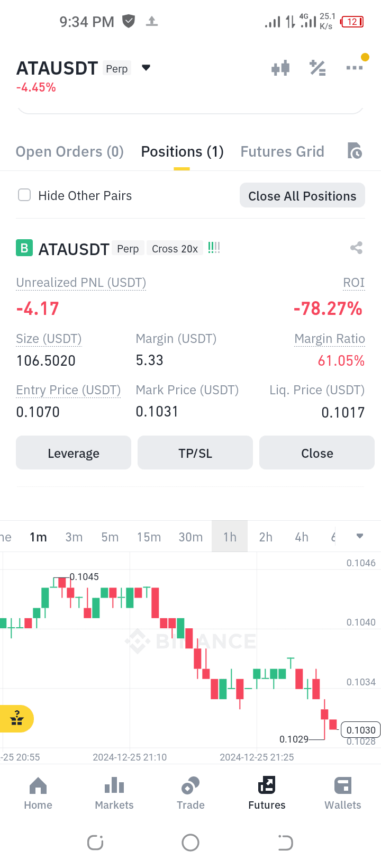Screen dimensions: 381x868
Task: Expand the ATAUSDT pair selector arrow
Action: pos(147,68)
